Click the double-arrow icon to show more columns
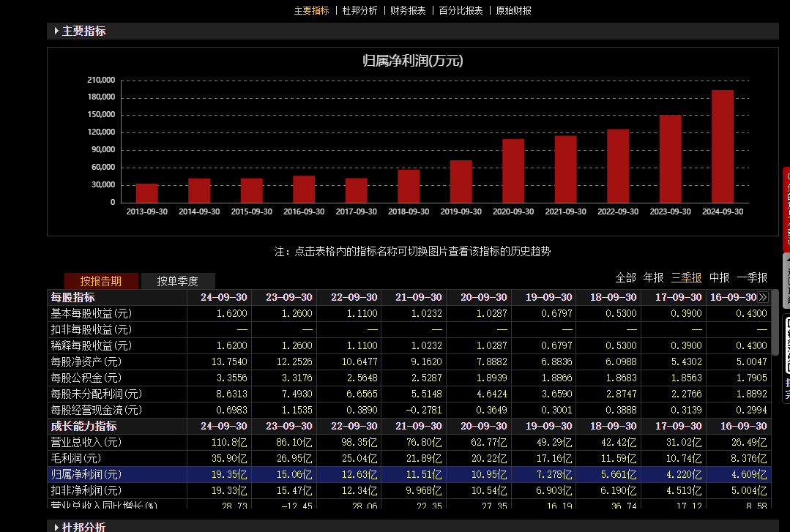The height and width of the screenshot is (532, 790). pos(763,298)
